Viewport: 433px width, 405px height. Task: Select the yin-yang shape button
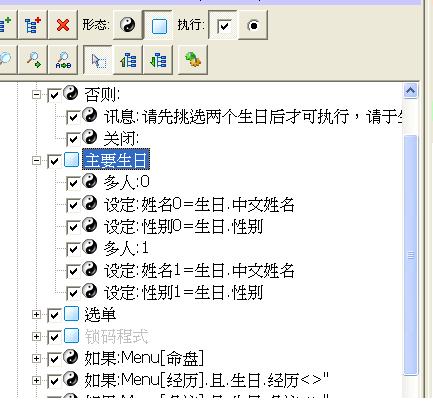(127, 25)
